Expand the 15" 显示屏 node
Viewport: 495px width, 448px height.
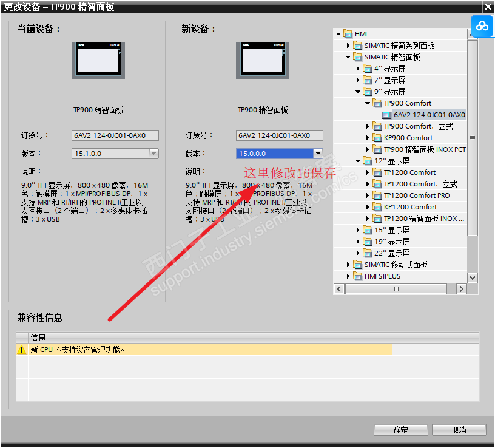point(358,230)
